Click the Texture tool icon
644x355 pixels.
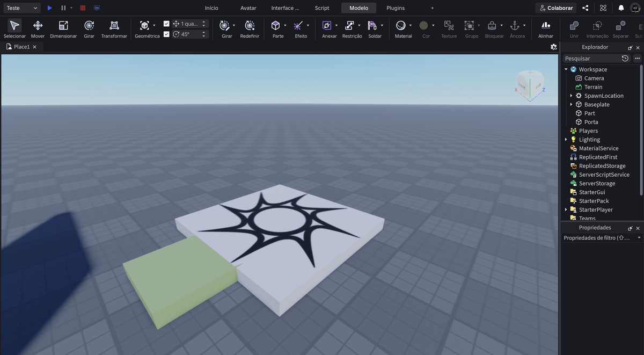point(449,25)
